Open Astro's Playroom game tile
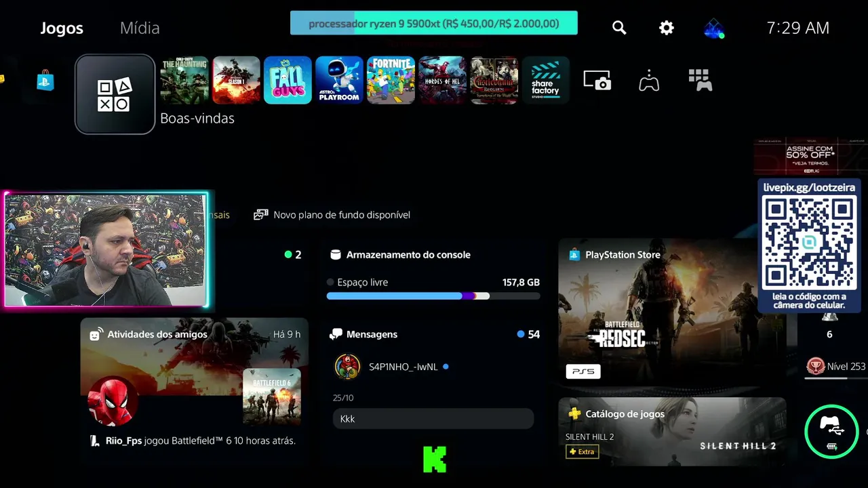The width and height of the screenshot is (868, 488). click(339, 80)
